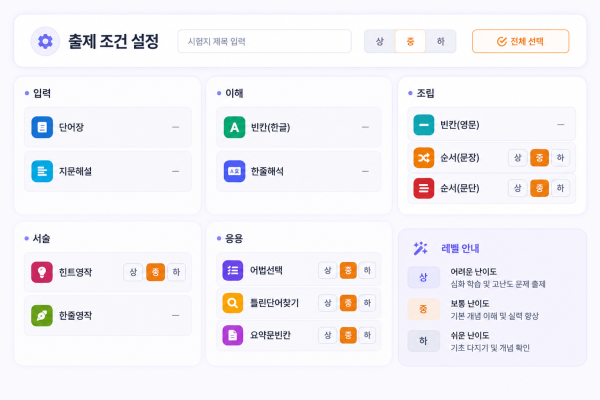This screenshot has width=600, height=400.
Task: Set 순서(문단) difficulty to 하
Action: 561,188
